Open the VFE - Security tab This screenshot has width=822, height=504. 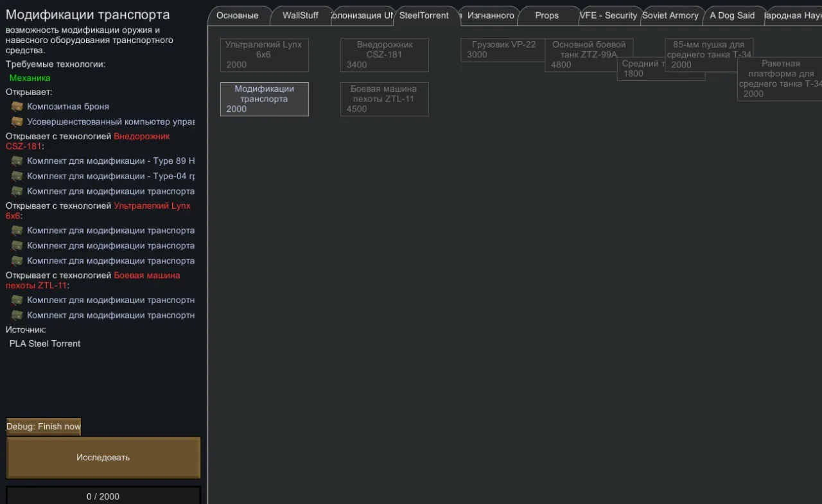pyautogui.click(x=608, y=15)
